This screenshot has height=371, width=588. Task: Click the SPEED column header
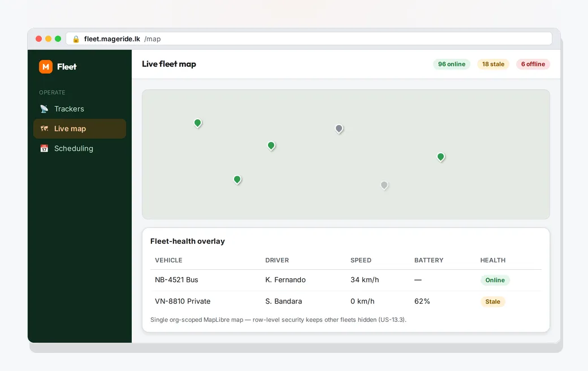pos(361,260)
